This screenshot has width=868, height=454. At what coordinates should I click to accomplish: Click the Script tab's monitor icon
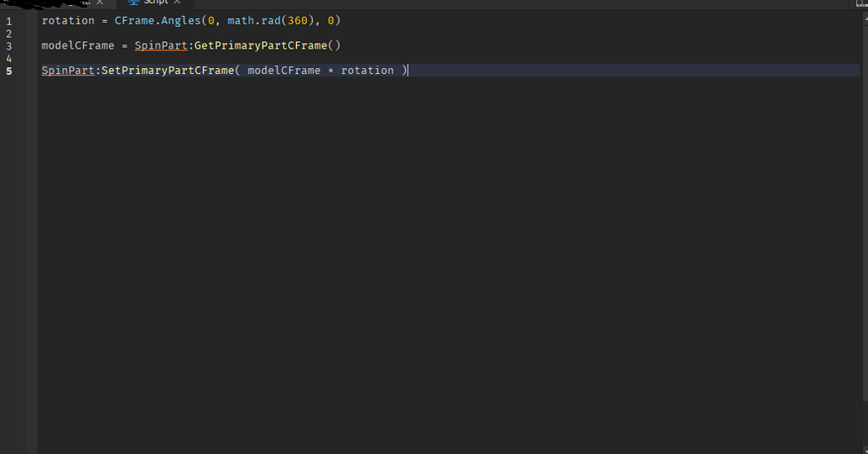pyautogui.click(x=133, y=3)
